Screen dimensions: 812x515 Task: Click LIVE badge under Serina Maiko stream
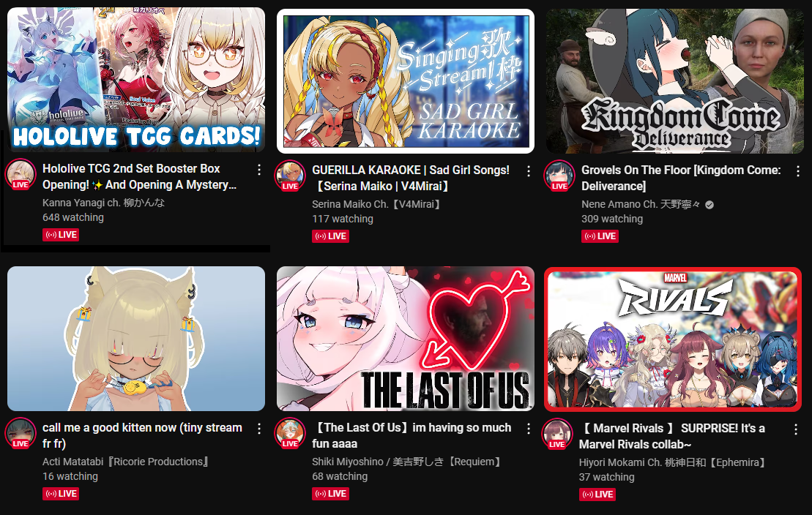[x=330, y=236]
